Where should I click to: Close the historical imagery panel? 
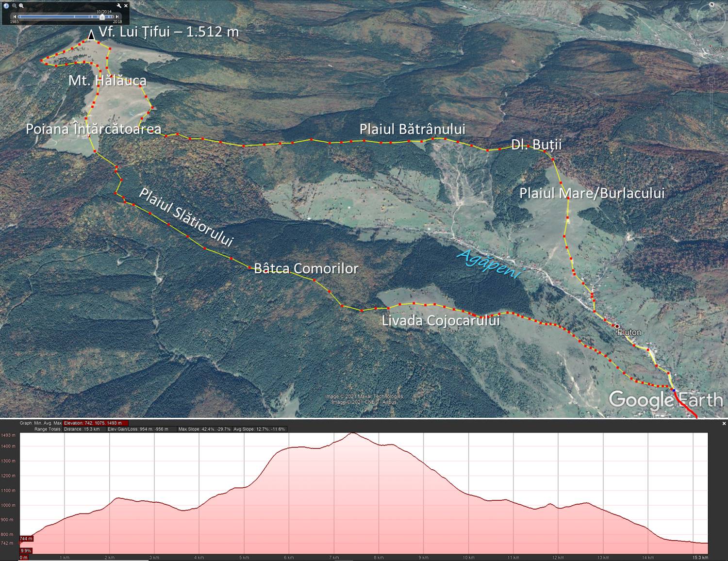pyautogui.click(x=126, y=6)
